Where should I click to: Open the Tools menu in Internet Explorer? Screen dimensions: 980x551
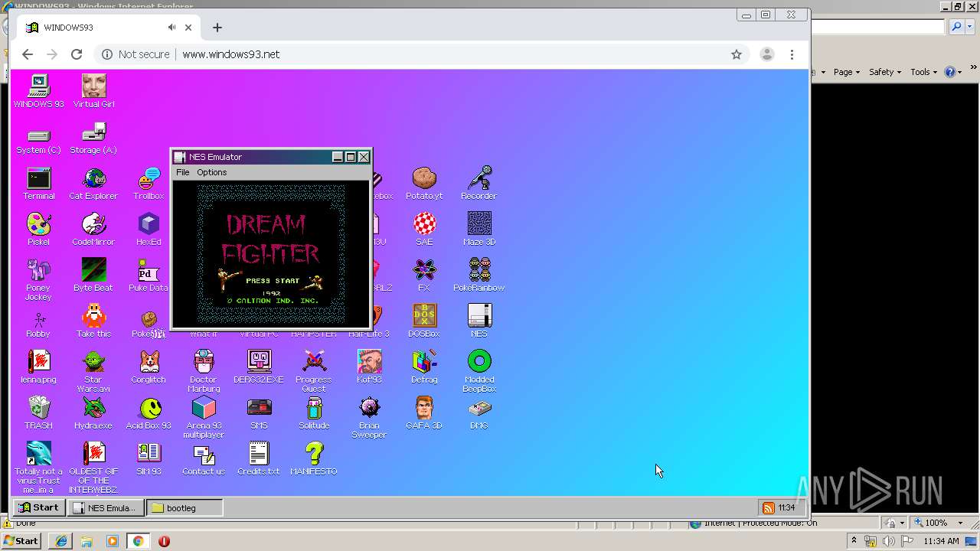click(923, 72)
